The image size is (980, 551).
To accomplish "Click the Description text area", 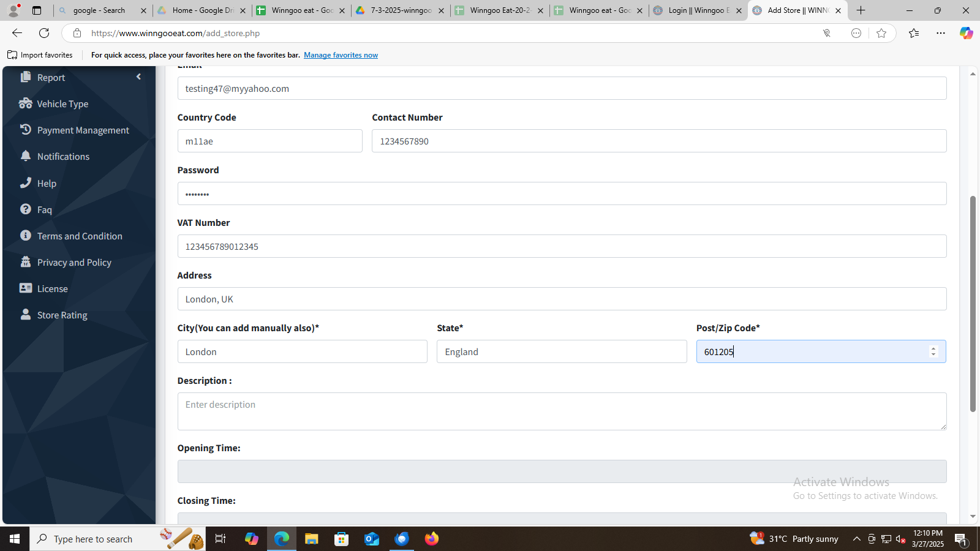I will click(x=562, y=411).
